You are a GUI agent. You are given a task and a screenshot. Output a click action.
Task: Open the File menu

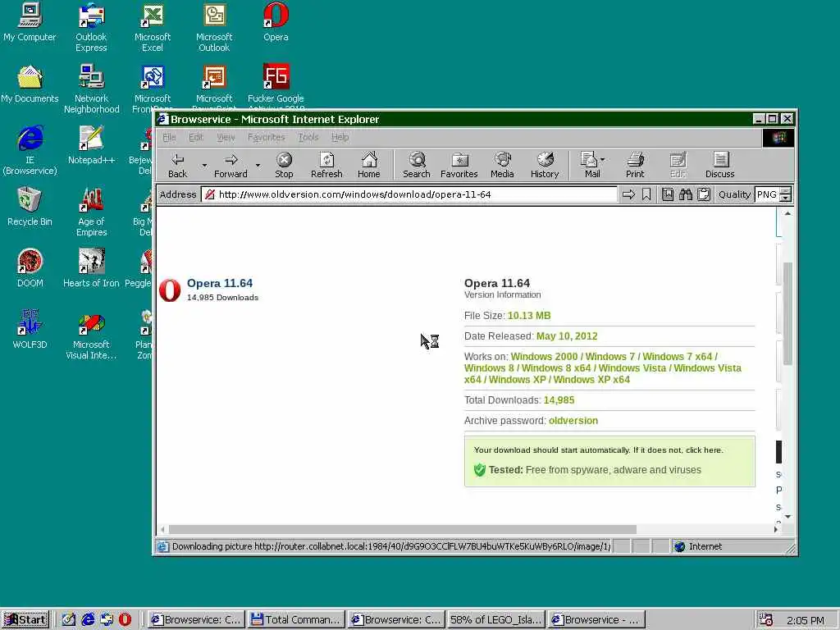click(169, 137)
